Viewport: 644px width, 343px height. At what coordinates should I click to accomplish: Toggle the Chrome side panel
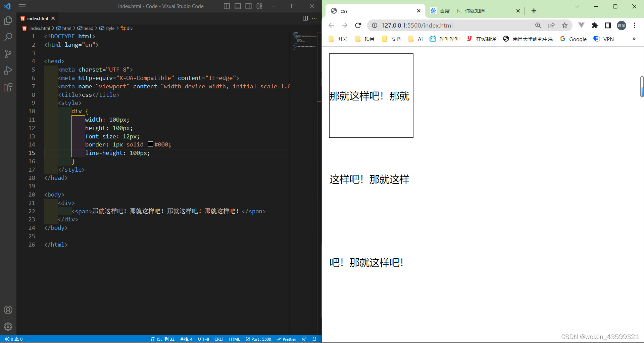[608, 25]
